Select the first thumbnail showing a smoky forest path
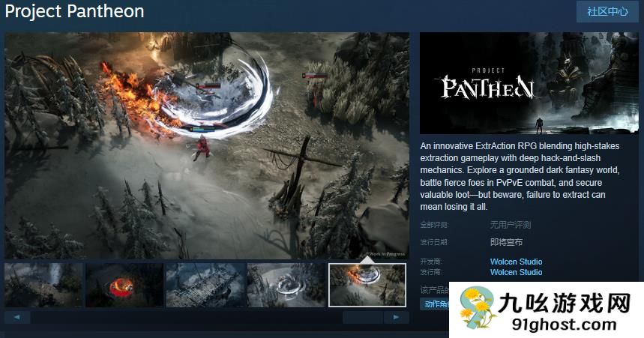Viewport: 644px width, 338px height. point(43,285)
